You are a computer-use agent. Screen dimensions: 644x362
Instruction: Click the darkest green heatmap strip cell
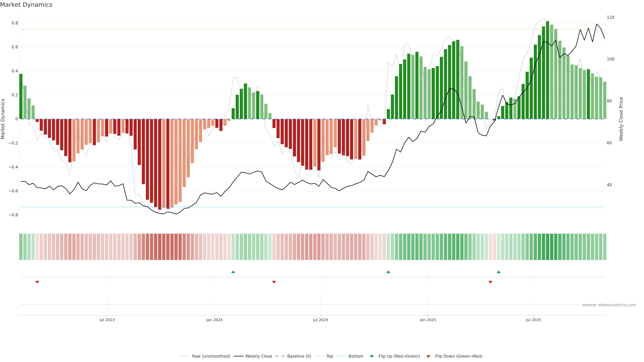coord(548,247)
